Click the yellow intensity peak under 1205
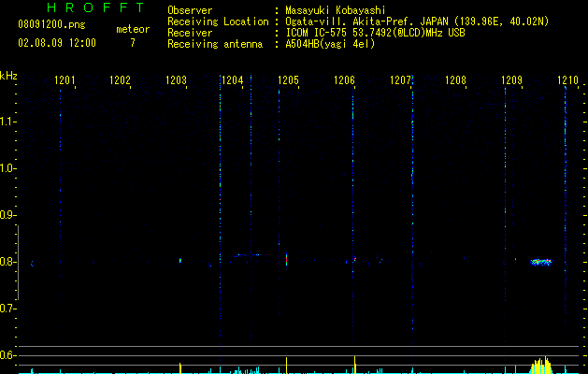Image resolution: width=588 pixels, height=374 pixels. click(286, 365)
